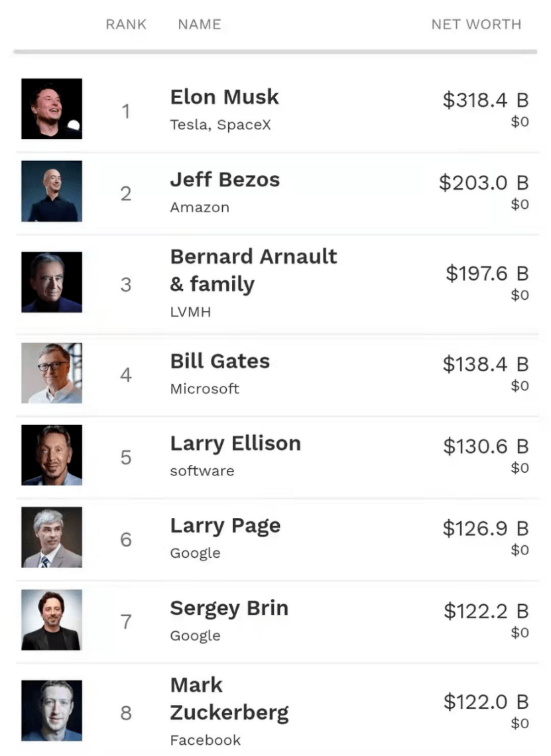
Task: Click the Mark Zuckerberg name
Action: pos(229,699)
